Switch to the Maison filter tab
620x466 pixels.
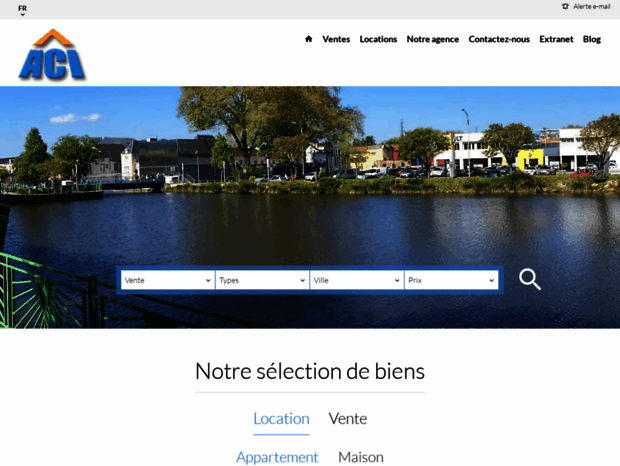click(361, 457)
